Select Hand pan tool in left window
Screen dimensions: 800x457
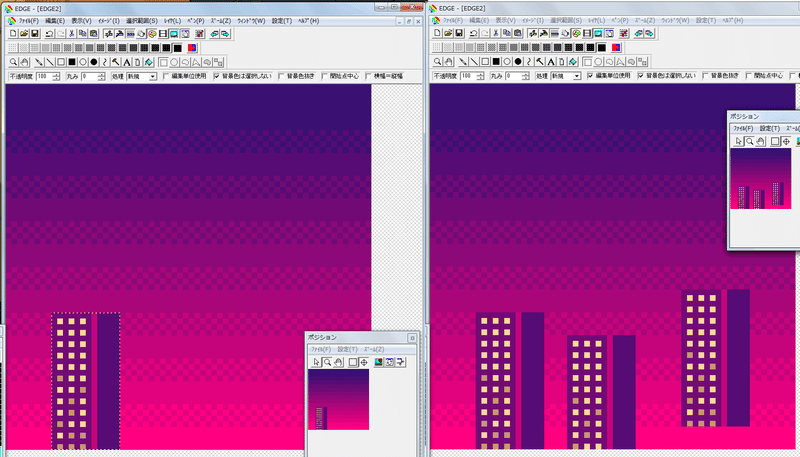24,62
